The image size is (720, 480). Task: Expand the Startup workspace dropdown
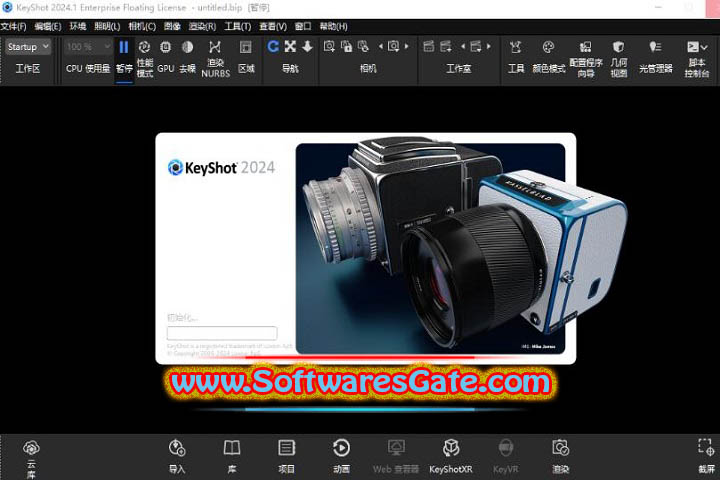28,47
